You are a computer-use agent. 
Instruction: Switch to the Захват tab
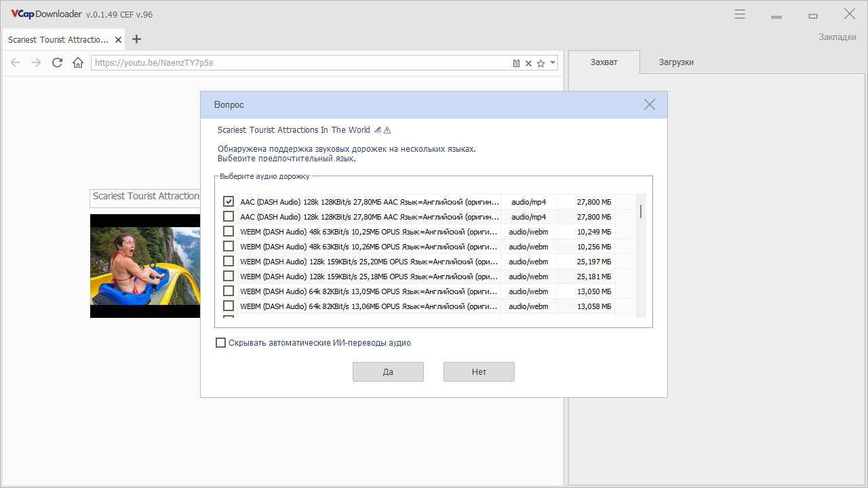pyautogui.click(x=604, y=62)
